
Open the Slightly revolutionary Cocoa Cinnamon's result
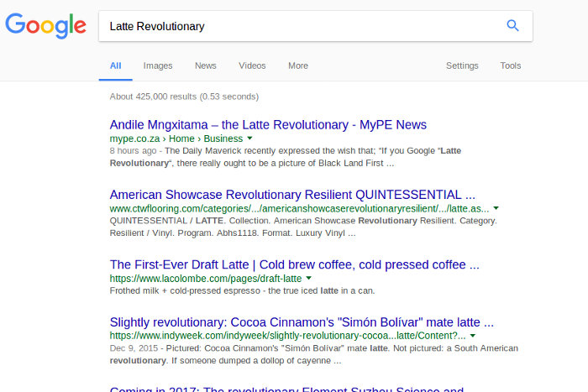pos(302,322)
